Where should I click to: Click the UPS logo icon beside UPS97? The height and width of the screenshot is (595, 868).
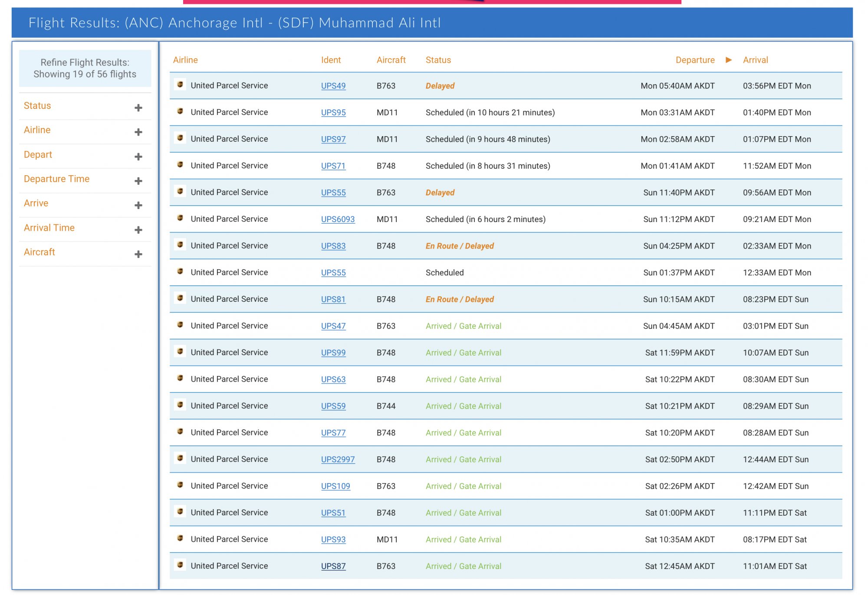coord(180,138)
